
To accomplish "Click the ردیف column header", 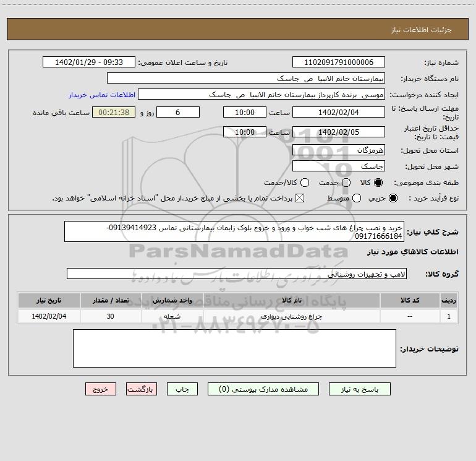I will [449, 300].
